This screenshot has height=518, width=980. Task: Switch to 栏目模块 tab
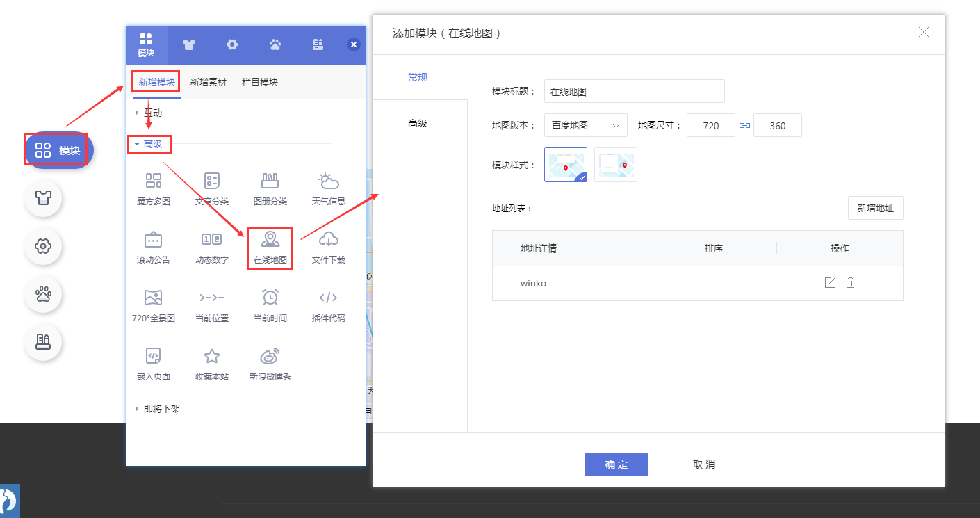tap(260, 82)
